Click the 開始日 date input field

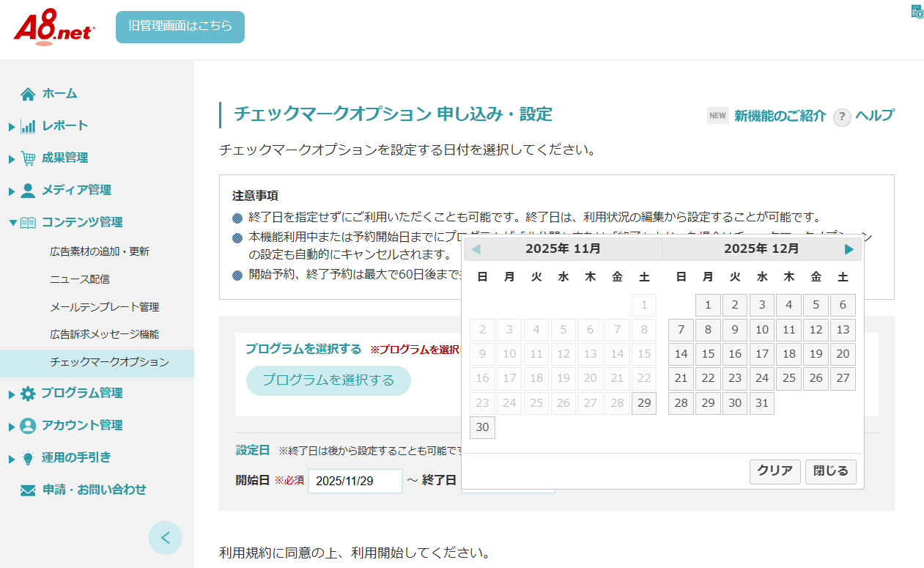click(355, 482)
